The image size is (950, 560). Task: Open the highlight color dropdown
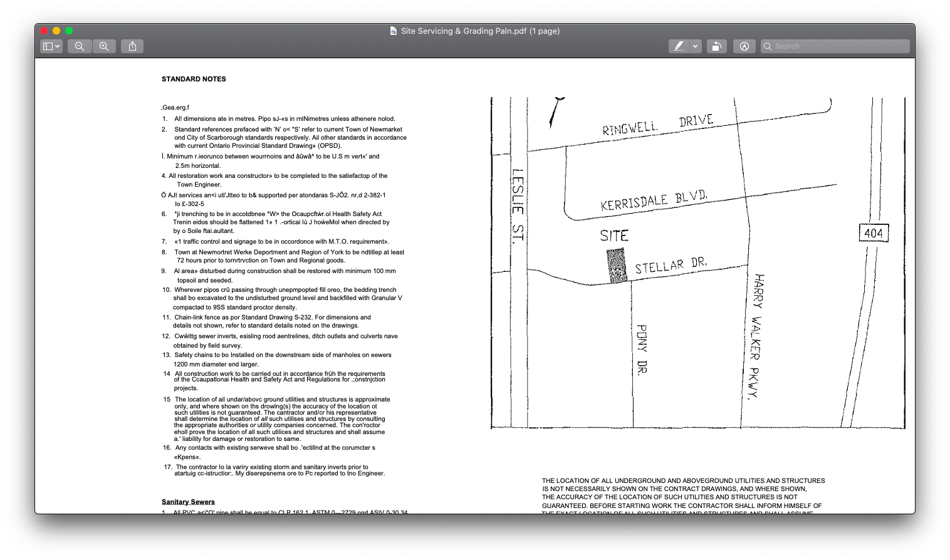[x=694, y=46]
